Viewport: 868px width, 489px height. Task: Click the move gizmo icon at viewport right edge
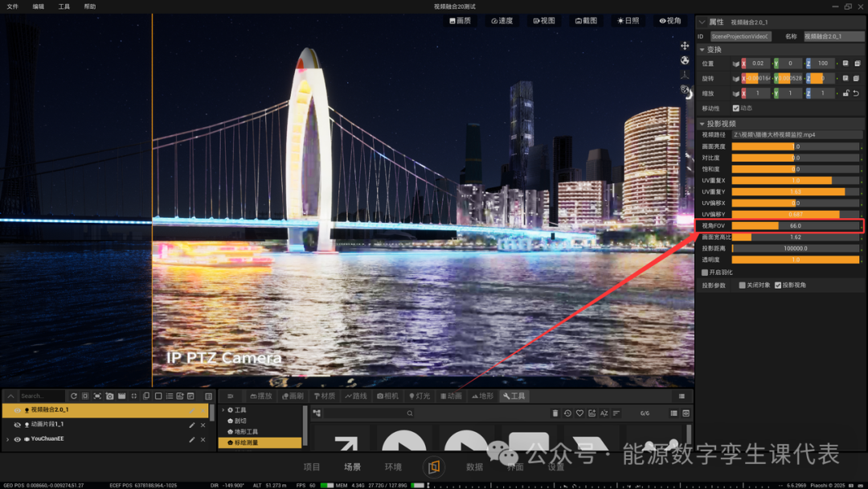coord(685,45)
